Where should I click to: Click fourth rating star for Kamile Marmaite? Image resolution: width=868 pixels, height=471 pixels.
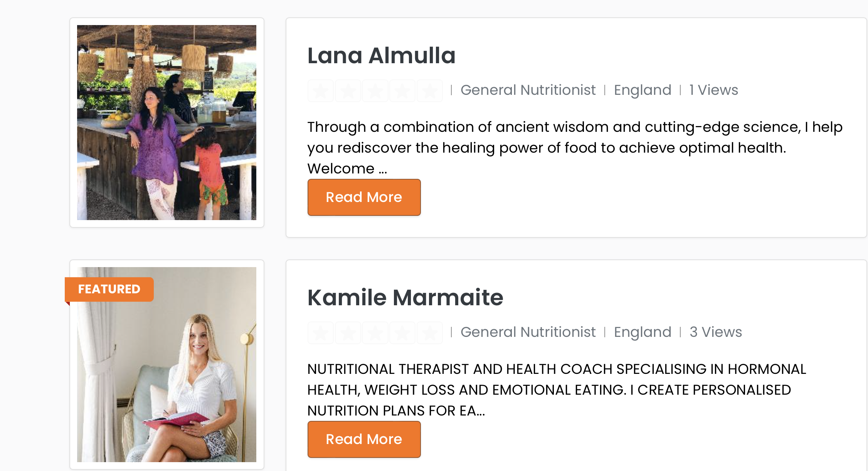pyautogui.click(x=402, y=333)
